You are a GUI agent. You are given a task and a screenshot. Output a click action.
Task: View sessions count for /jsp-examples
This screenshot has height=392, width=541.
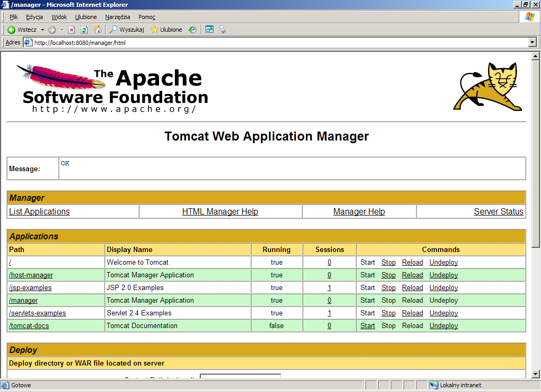click(330, 288)
